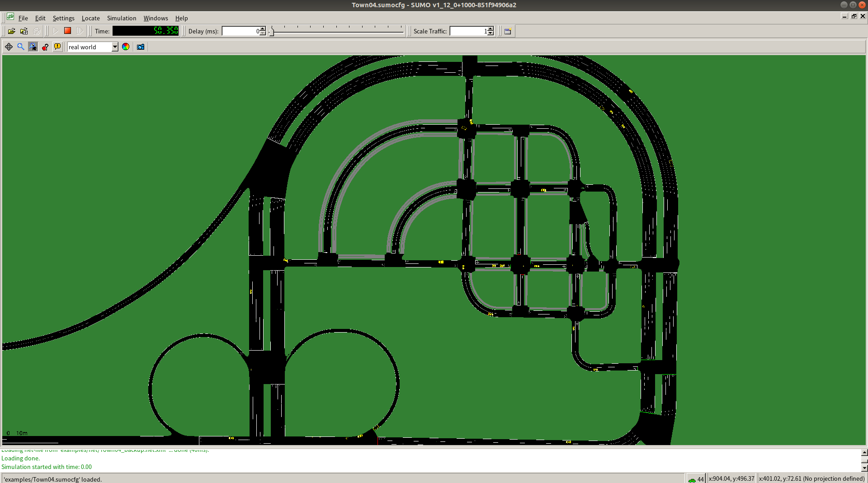Image resolution: width=868 pixels, height=483 pixels.
Task: Click the SUMO application icon in menu bar
Action: (10, 18)
